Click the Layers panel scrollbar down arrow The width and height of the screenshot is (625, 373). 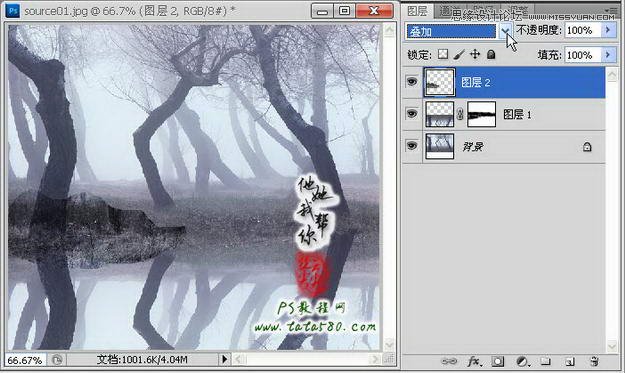[x=611, y=346]
